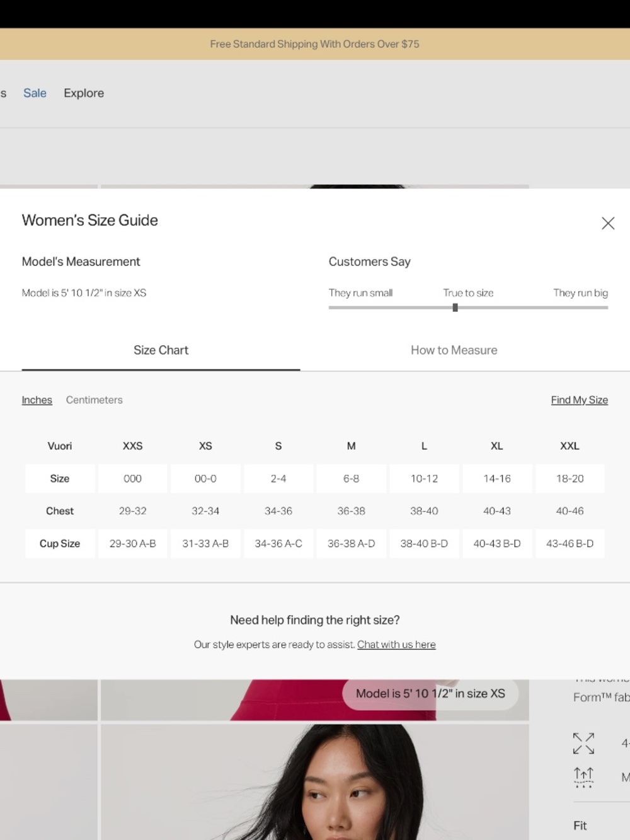Click size cell 6-8
630x840 pixels.
(x=352, y=479)
